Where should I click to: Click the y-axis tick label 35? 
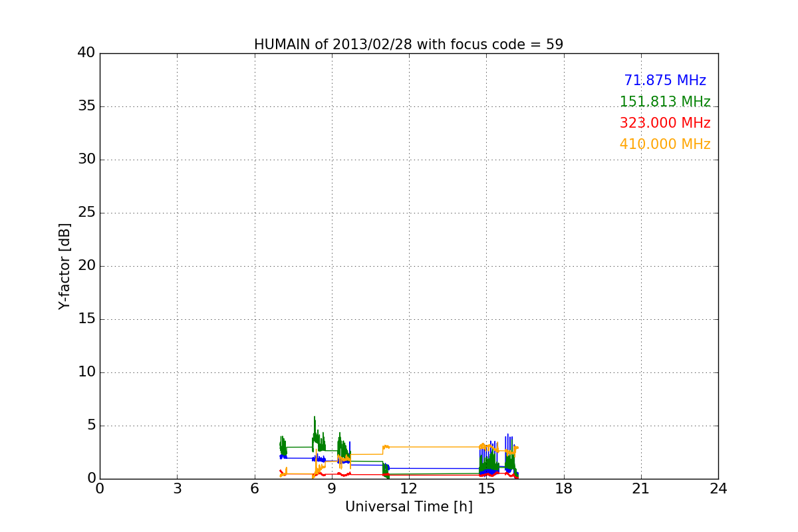pyautogui.click(x=86, y=106)
